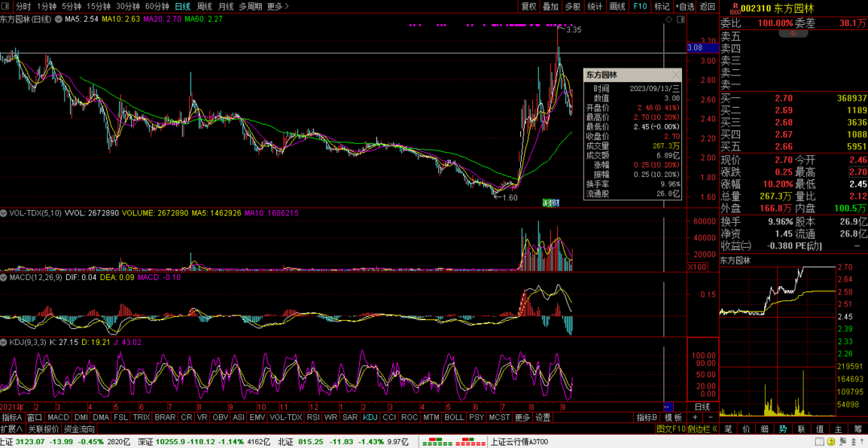This screenshot has height=448, width=868.
Task: Open the 模板 template menu
Action: [673, 417]
